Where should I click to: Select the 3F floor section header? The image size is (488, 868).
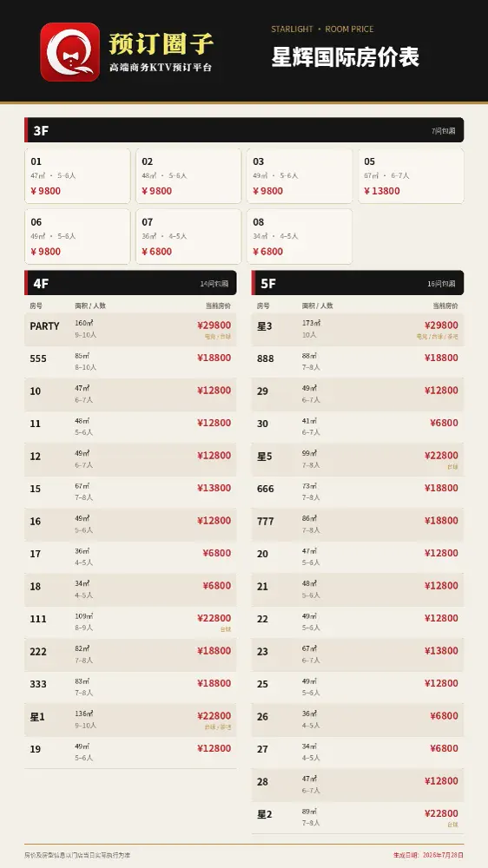244,130
